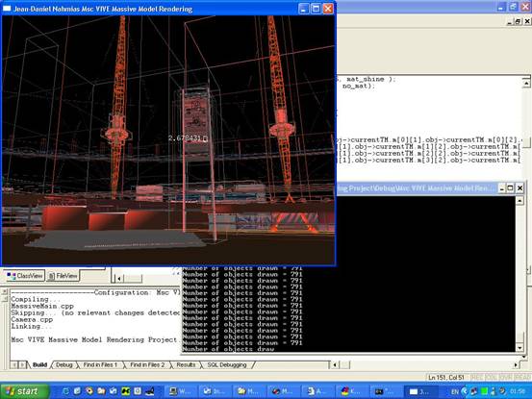The image size is (532, 399).
Task: Click the green square tray icon
Action: pos(485,392)
